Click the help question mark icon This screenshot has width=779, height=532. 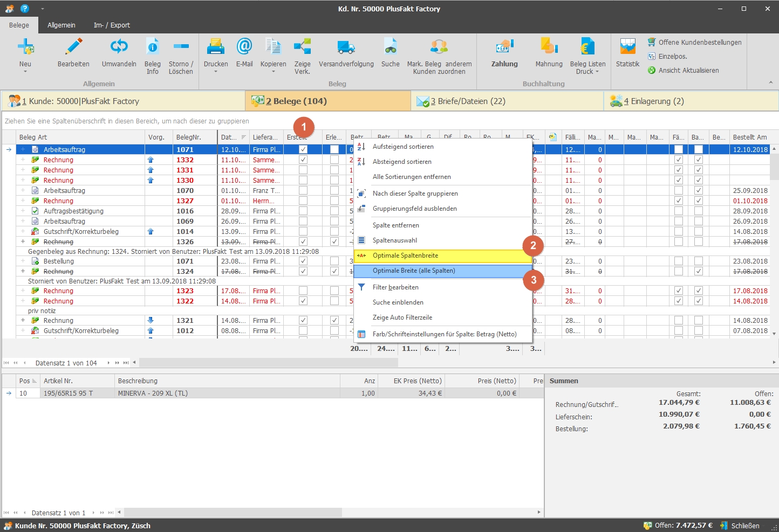24,9
